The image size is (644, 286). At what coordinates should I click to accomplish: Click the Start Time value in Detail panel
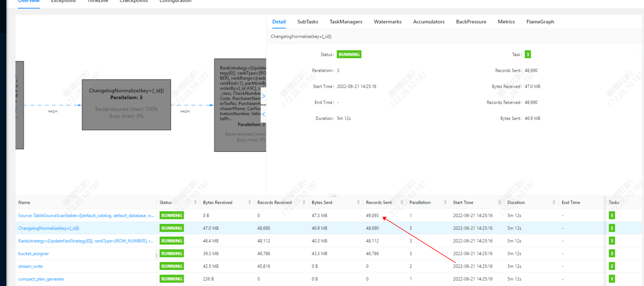pos(356,86)
